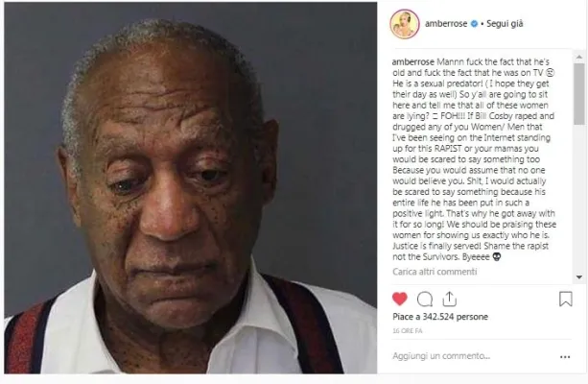Save post with bookmark icon
This screenshot has height=384, width=588.
[x=566, y=299]
